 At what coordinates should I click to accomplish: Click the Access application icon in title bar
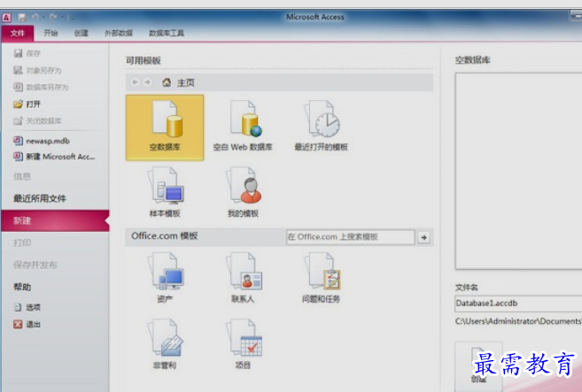tap(6, 18)
